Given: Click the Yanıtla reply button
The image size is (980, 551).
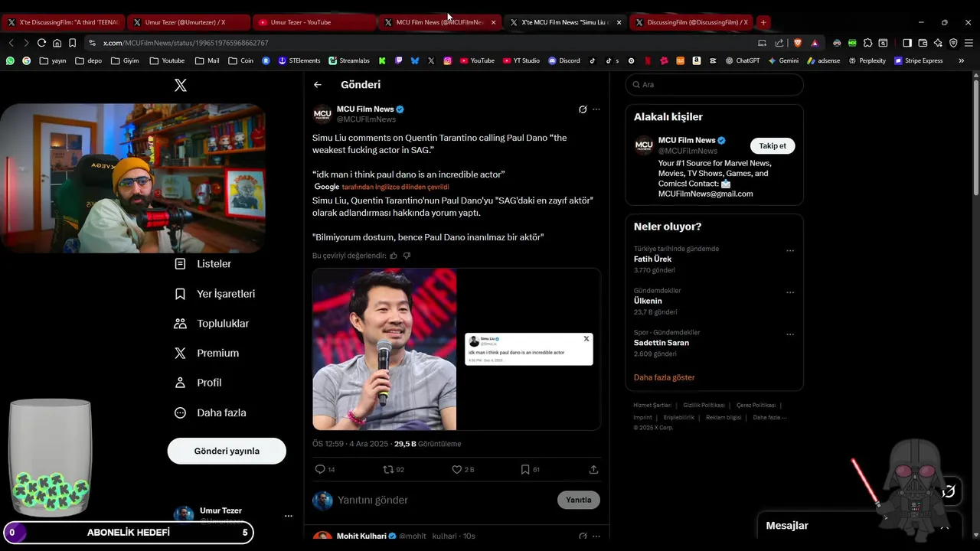Looking at the screenshot, I should (579, 500).
